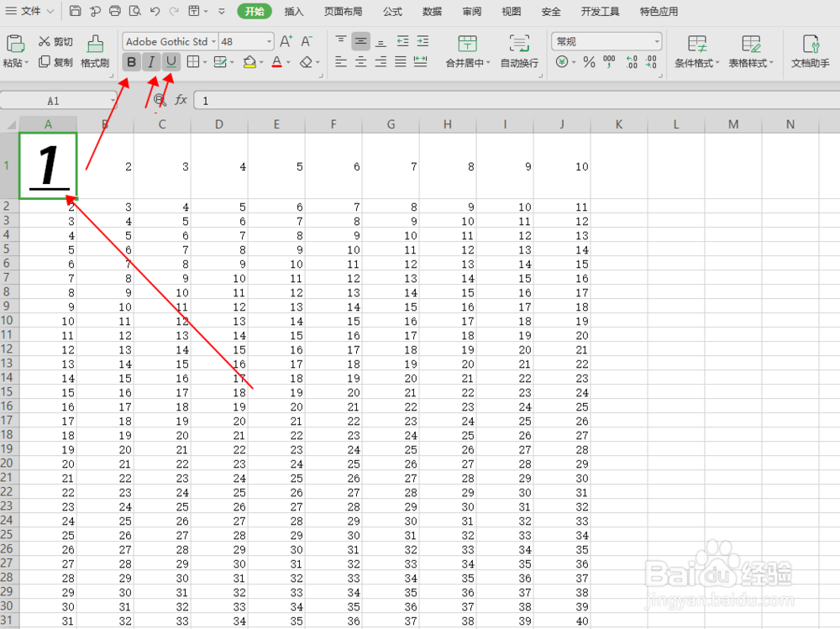Open Print Preview icon

135,11
